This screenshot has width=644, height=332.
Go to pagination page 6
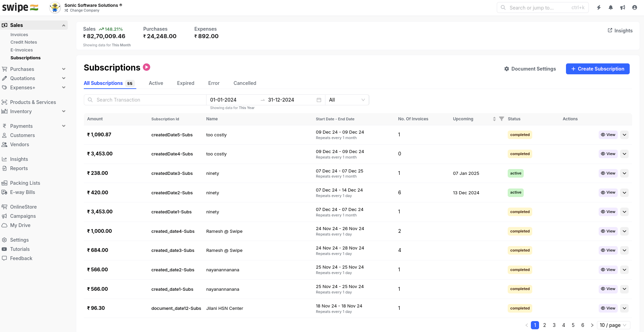[x=583, y=325]
